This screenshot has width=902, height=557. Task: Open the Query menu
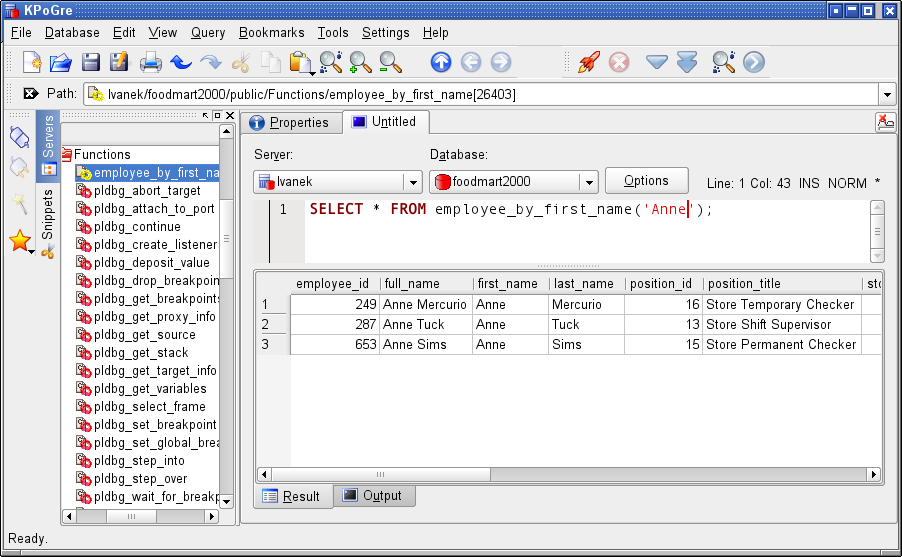coord(208,33)
